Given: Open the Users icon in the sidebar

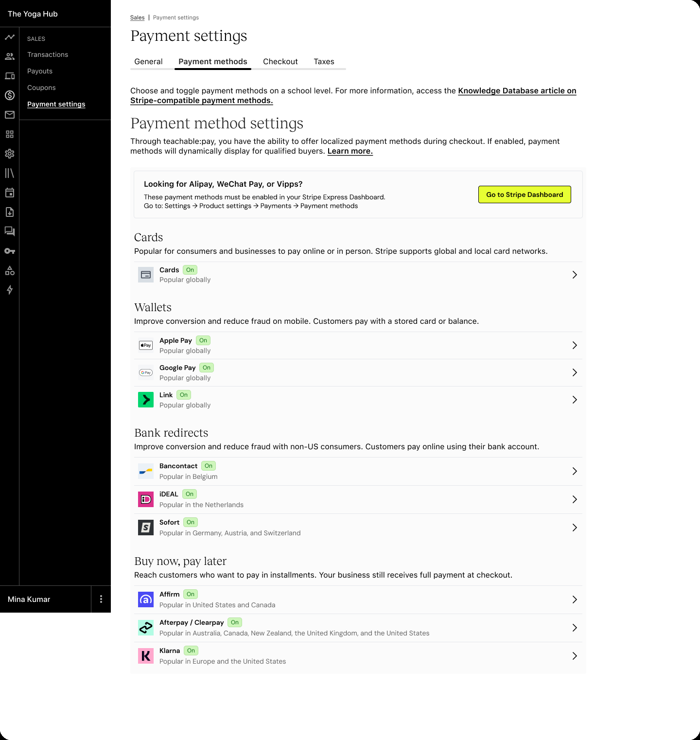Looking at the screenshot, I should tap(10, 56).
